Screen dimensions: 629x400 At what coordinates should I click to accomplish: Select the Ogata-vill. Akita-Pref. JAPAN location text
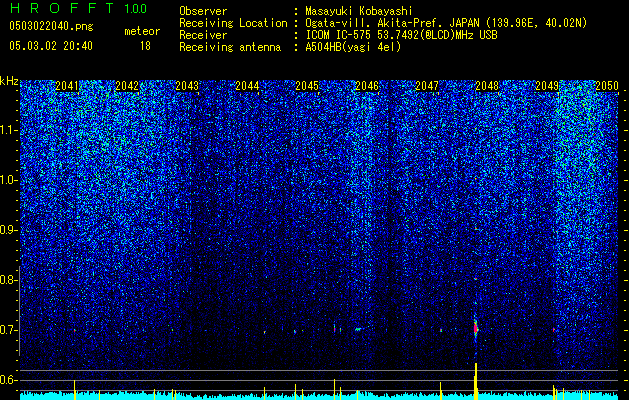click(446, 23)
